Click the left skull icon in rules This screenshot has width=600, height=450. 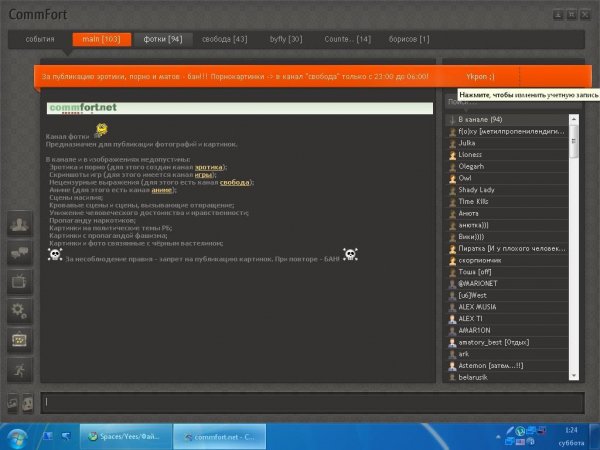click(55, 255)
